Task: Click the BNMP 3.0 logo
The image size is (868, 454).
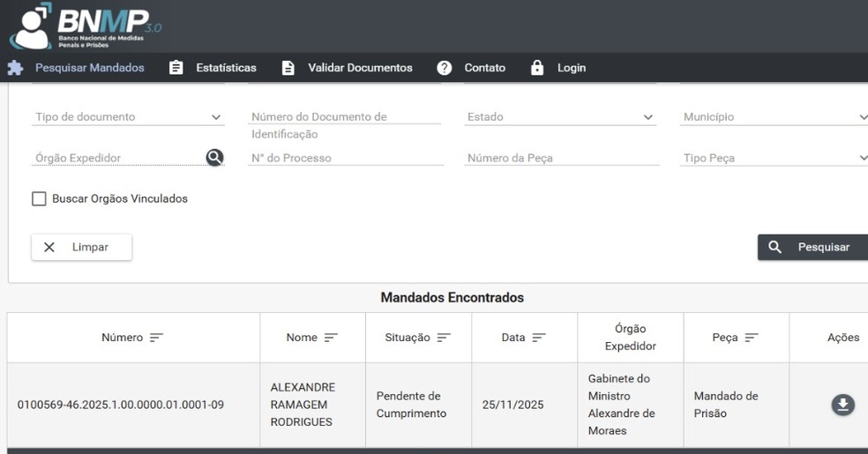Action: [x=84, y=26]
